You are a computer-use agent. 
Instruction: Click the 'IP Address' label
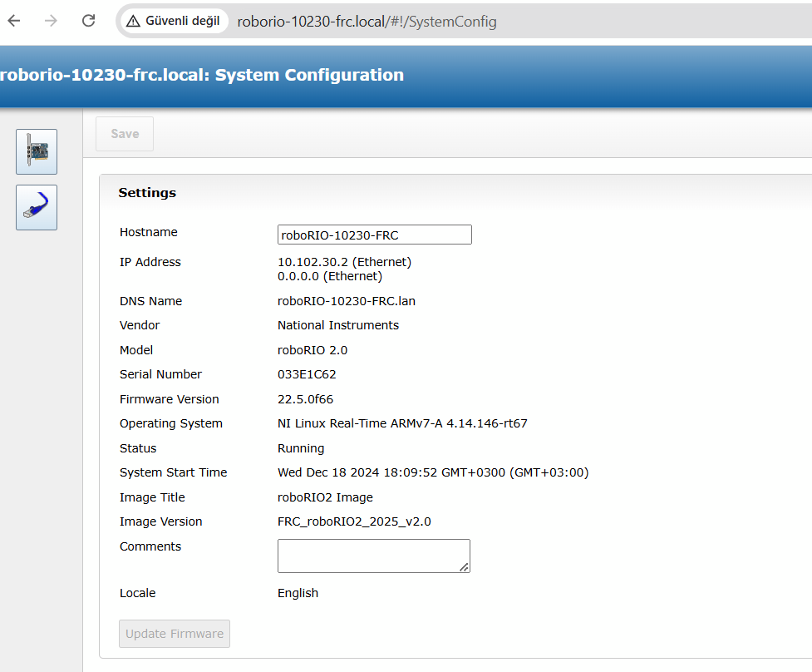(x=150, y=262)
